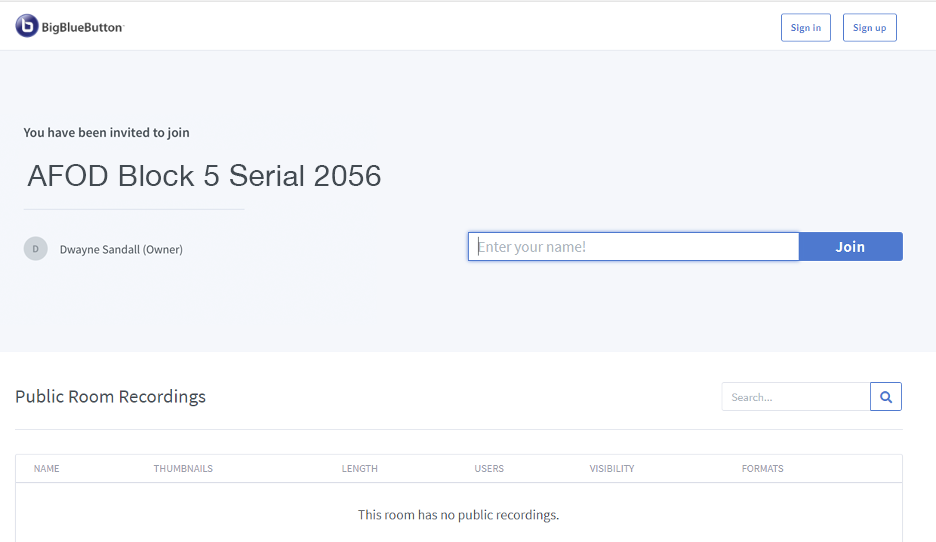936x542 pixels.
Task: Click the You have been invited text
Action: [x=106, y=132]
